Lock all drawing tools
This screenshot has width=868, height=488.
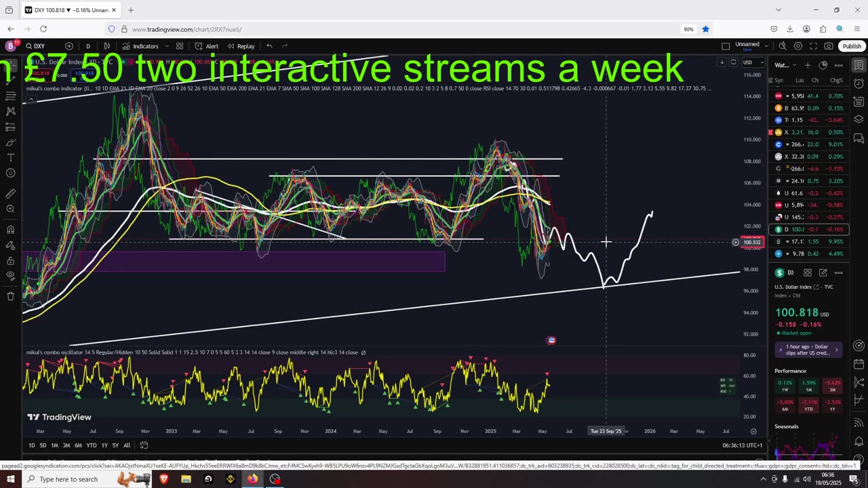point(10,260)
